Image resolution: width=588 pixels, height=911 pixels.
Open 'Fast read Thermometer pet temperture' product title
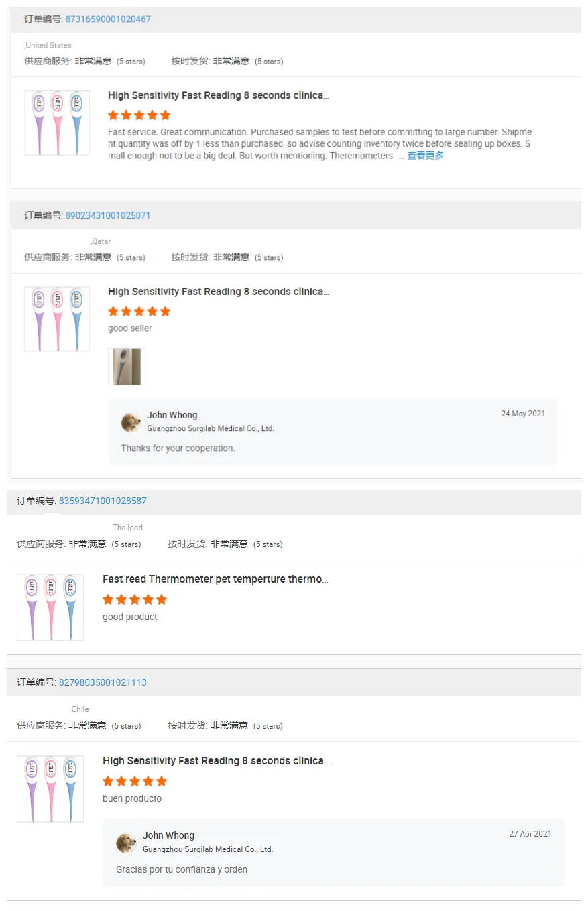(x=215, y=579)
